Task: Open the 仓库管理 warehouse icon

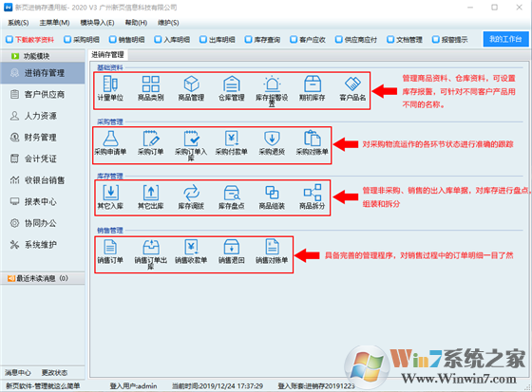Action: pyautogui.click(x=232, y=88)
